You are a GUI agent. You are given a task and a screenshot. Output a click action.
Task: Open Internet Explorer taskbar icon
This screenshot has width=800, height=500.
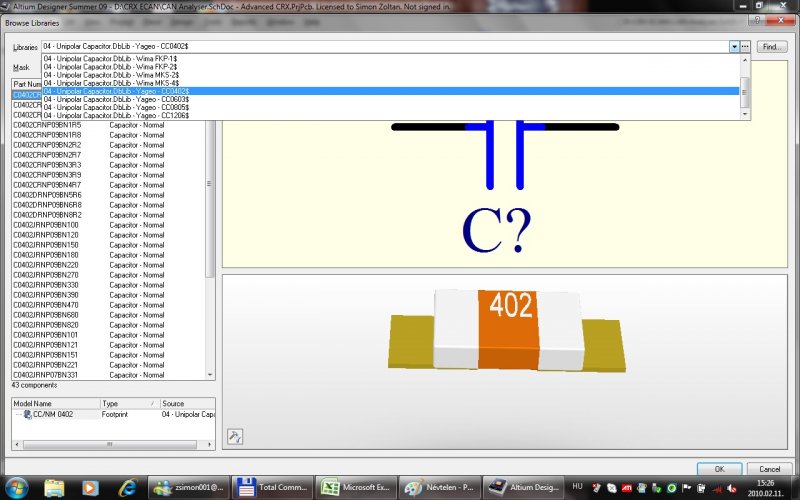(128, 488)
